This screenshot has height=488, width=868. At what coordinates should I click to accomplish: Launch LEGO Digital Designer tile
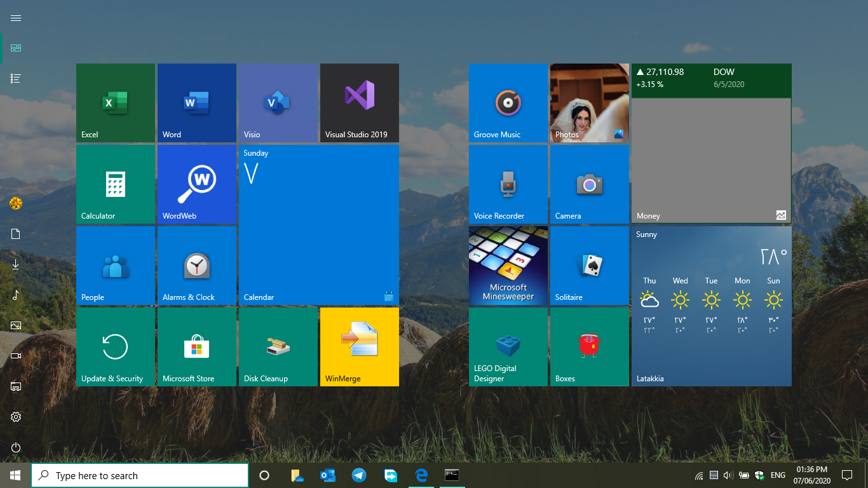click(x=508, y=347)
